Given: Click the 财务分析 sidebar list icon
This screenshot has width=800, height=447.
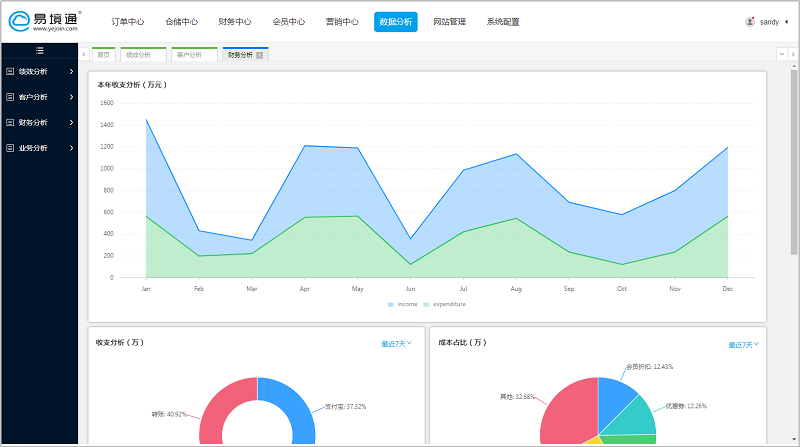Looking at the screenshot, I should [10, 123].
